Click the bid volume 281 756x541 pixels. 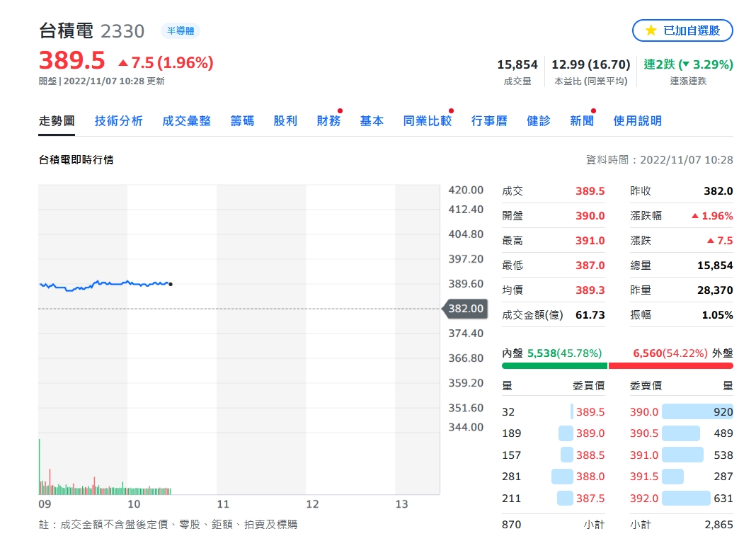(511, 477)
